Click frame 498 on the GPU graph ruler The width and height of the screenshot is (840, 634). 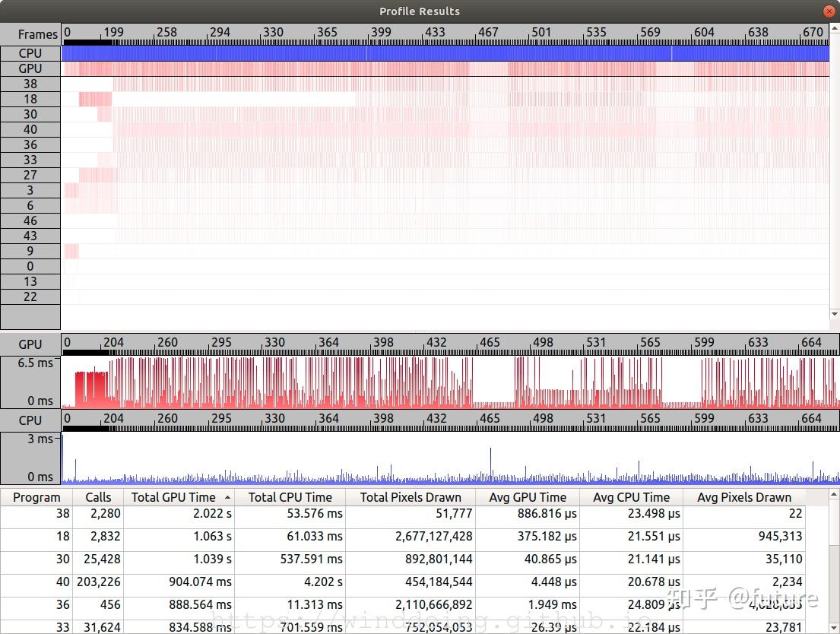pos(542,343)
